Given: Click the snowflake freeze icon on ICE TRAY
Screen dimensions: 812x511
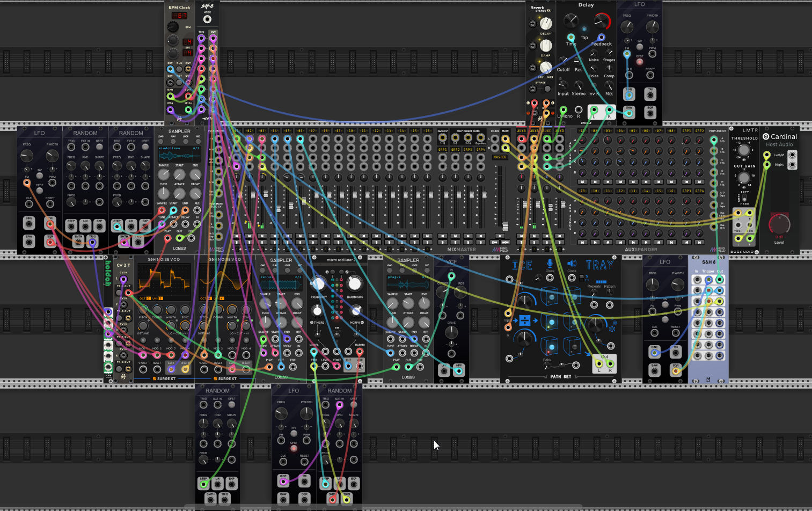Looking at the screenshot, I should tap(611, 326).
